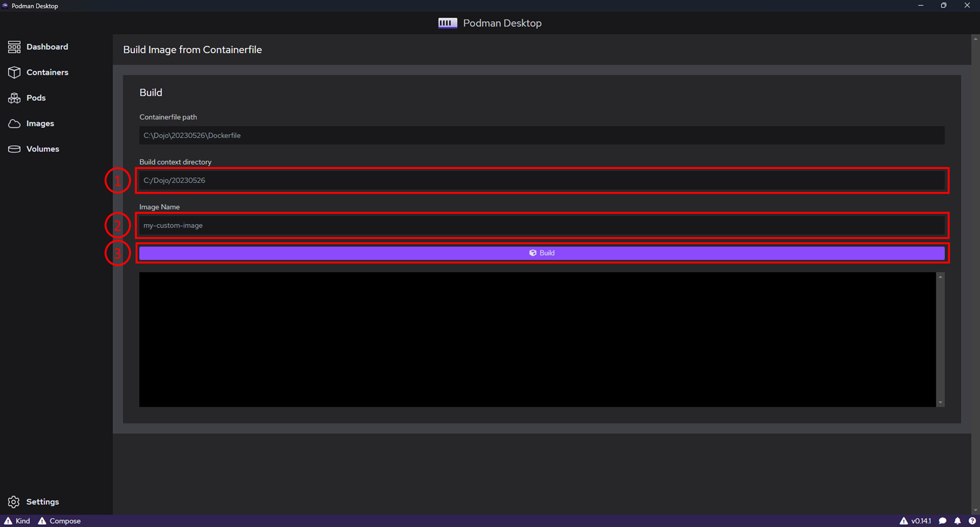Screen dimensions: 980x527
Task: Click the build output scrollbar down arrow
Action: pyautogui.click(x=940, y=403)
